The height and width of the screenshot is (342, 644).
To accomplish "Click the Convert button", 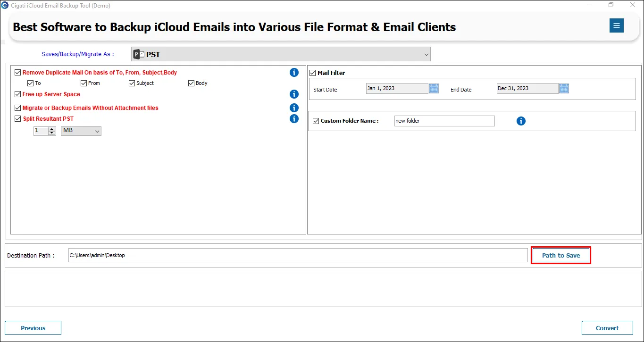I will click(607, 328).
